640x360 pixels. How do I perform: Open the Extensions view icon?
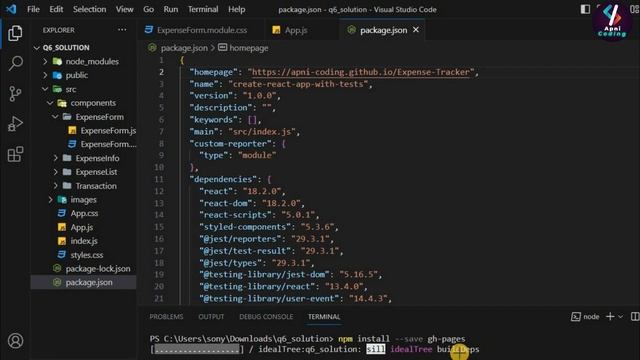tap(15, 154)
